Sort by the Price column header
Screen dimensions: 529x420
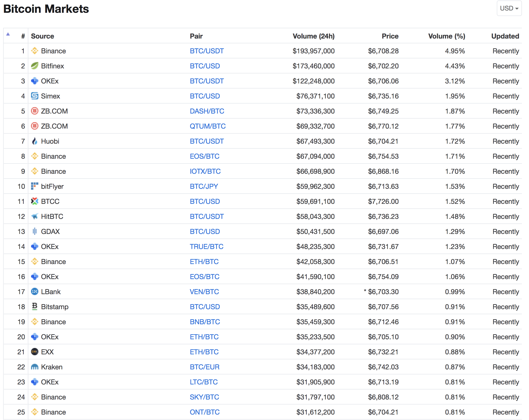click(x=390, y=36)
